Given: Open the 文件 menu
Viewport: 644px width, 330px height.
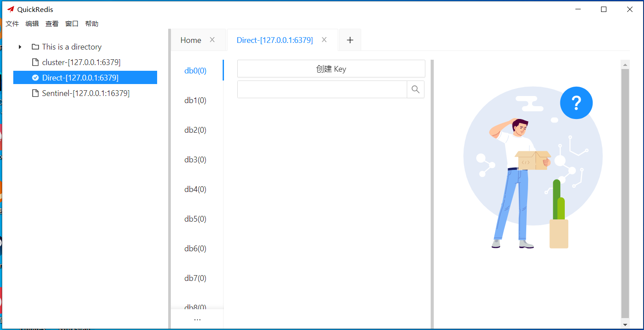Looking at the screenshot, I should coord(12,24).
